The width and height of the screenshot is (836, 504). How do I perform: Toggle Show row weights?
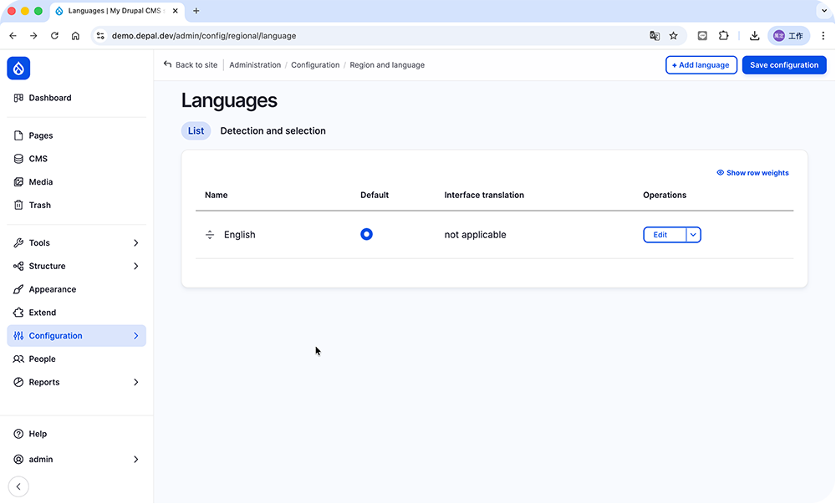click(x=752, y=173)
